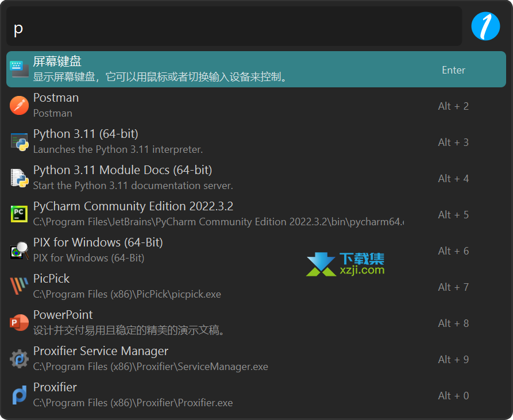Click the on-screen keyboard icon
The width and height of the screenshot is (513, 420).
19,69
